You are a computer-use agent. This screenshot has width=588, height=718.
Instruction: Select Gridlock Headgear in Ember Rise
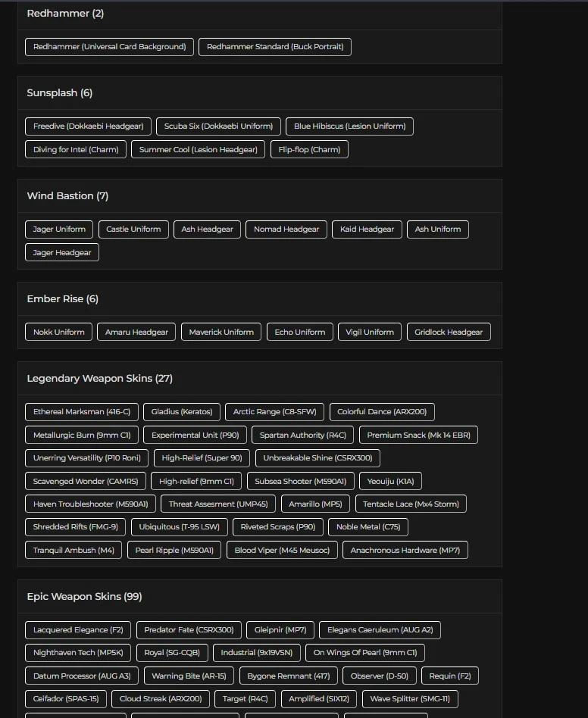click(449, 332)
